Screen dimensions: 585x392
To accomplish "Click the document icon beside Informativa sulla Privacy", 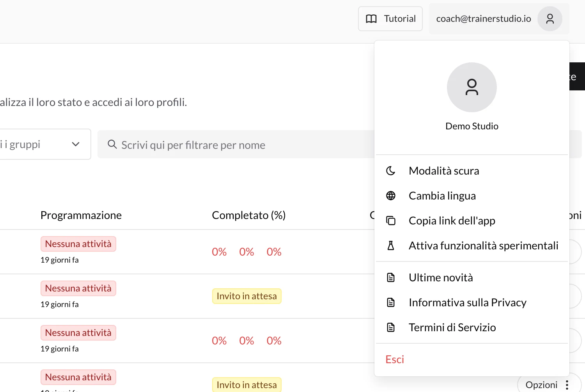I will pyautogui.click(x=391, y=302).
